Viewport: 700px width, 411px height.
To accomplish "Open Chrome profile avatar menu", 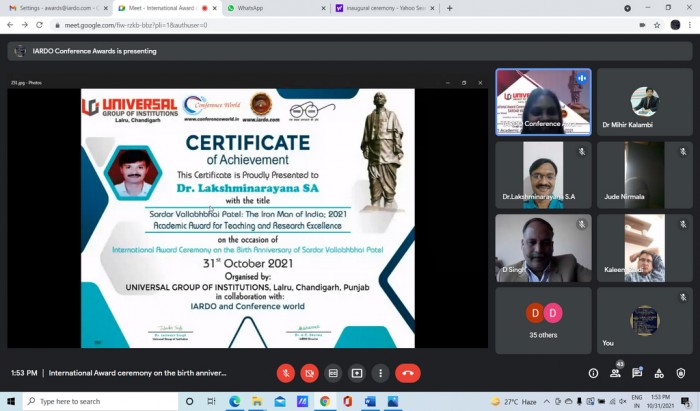I will 675,25.
